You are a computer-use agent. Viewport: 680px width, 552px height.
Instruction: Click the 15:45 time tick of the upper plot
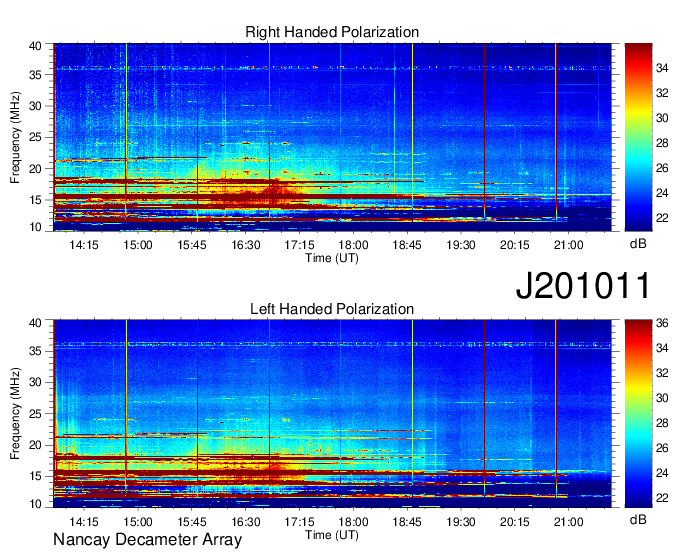coord(192,245)
